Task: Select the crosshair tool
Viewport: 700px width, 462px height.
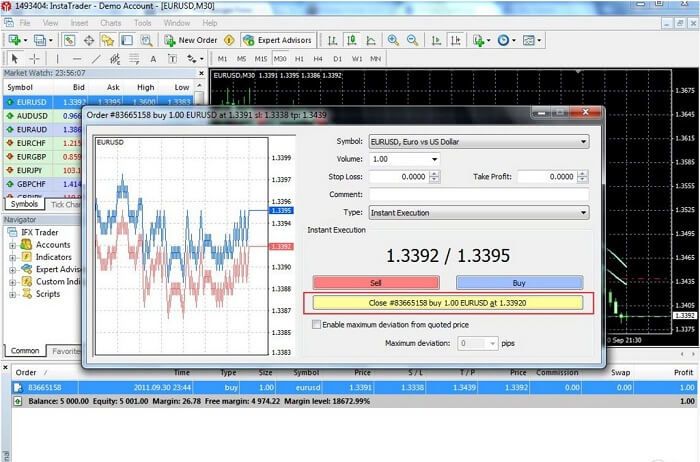Action: 34,58
